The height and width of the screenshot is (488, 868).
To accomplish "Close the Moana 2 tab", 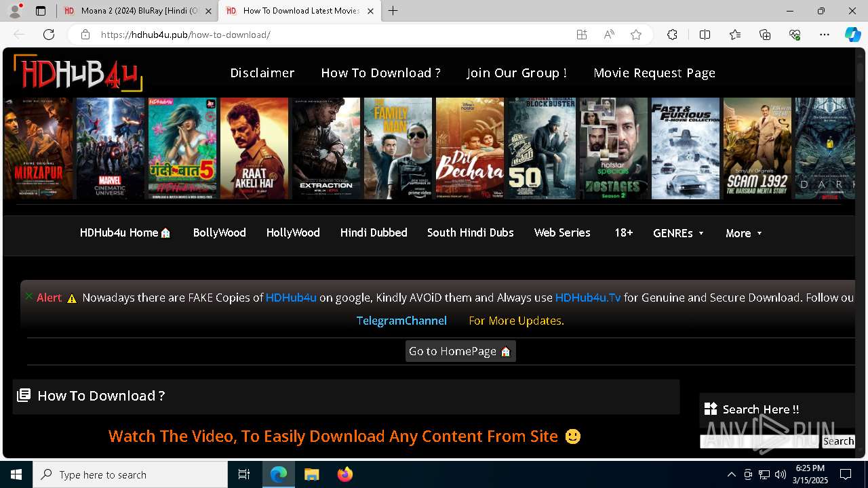I will click(x=208, y=11).
